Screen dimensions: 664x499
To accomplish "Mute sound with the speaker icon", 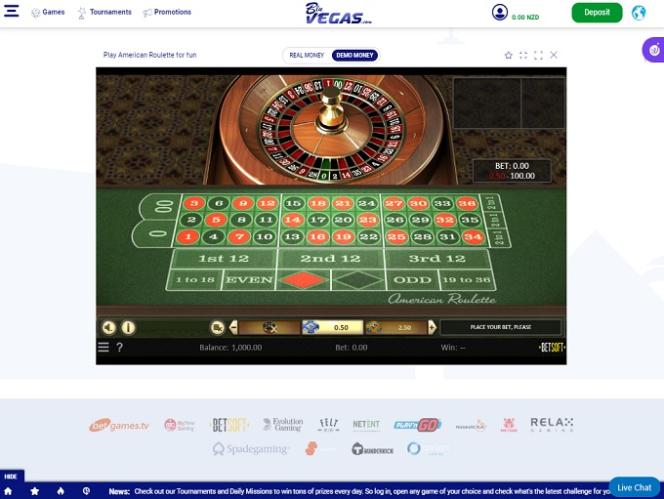I will [x=109, y=327].
